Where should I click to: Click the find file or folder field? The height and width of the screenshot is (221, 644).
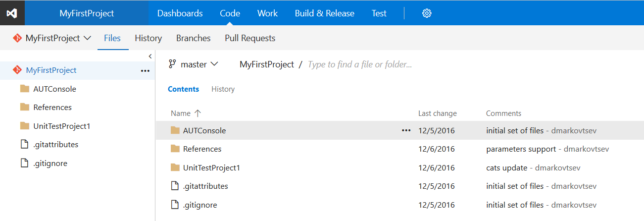(360, 64)
